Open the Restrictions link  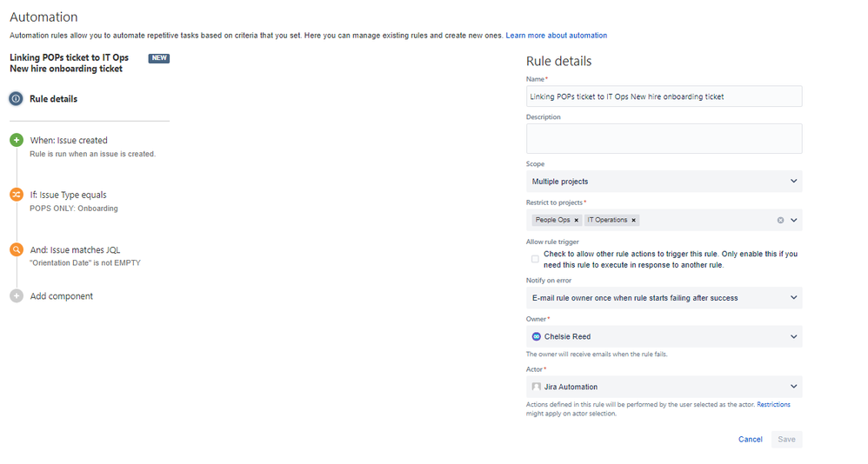click(x=773, y=404)
